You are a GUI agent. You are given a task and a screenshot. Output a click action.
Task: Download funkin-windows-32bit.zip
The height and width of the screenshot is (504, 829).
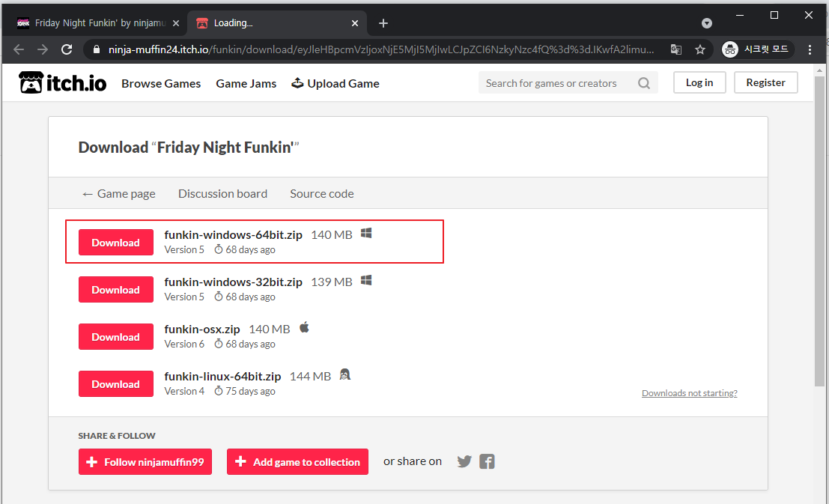[116, 289]
